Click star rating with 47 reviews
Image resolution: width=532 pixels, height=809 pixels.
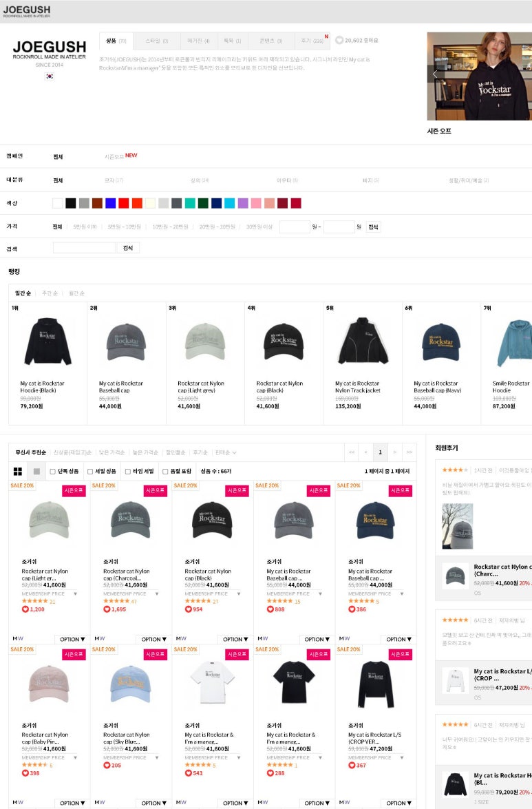(116, 601)
